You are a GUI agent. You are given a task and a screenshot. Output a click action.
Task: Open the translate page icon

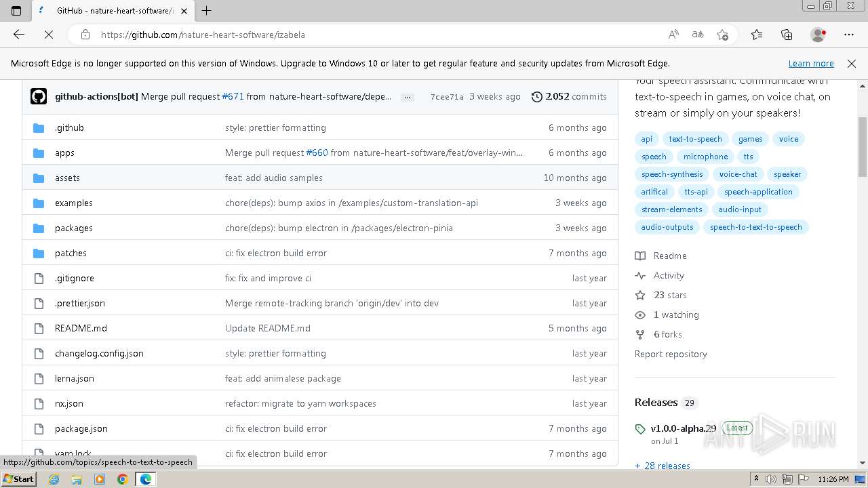tap(698, 35)
